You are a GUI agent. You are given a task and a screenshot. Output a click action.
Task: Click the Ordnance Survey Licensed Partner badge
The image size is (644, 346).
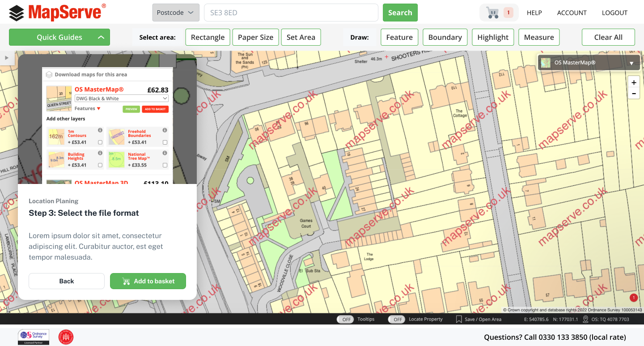(34, 337)
